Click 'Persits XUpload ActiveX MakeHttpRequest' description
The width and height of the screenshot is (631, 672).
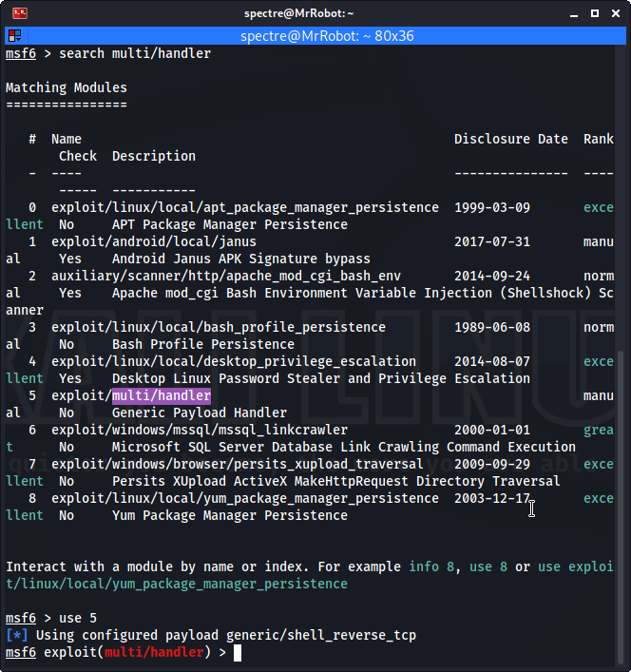[260, 481]
